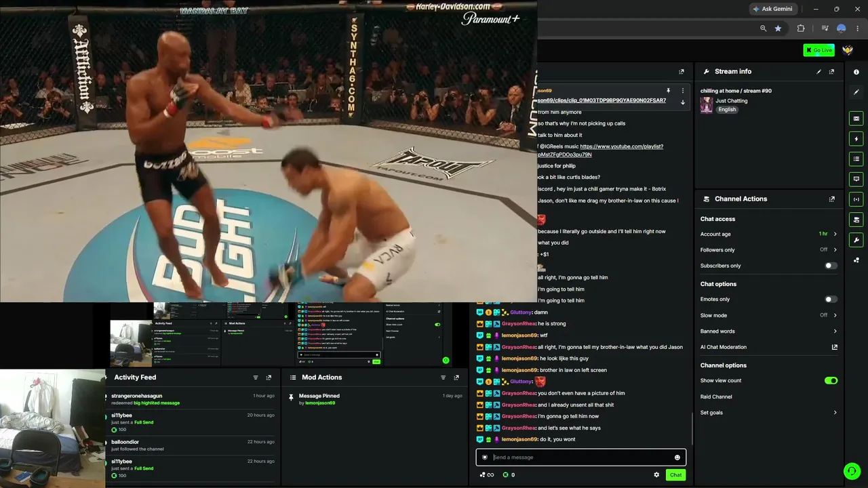The image size is (868, 488).
Task: Disable Show view count switch
Action: point(831,381)
